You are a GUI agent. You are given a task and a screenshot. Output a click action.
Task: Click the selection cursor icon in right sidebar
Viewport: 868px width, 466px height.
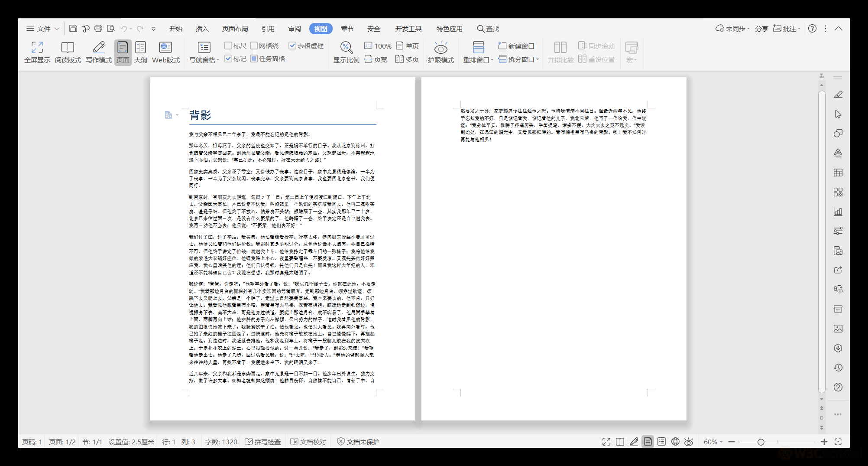click(x=838, y=114)
